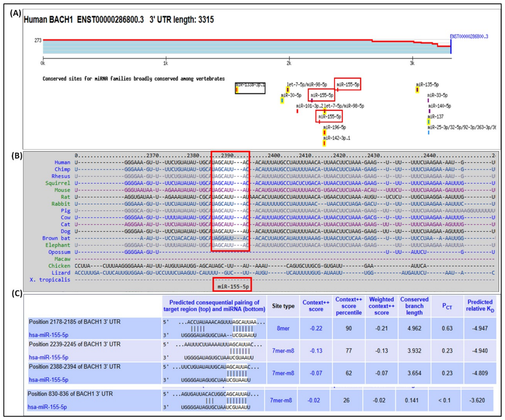
Task: Select the miR-30-5p site label
Action: (291, 95)
